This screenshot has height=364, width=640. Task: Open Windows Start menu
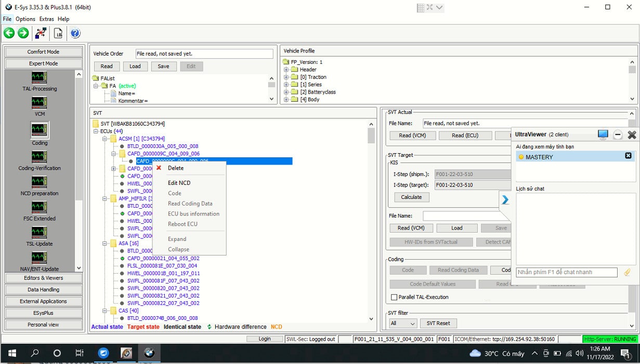(12, 353)
